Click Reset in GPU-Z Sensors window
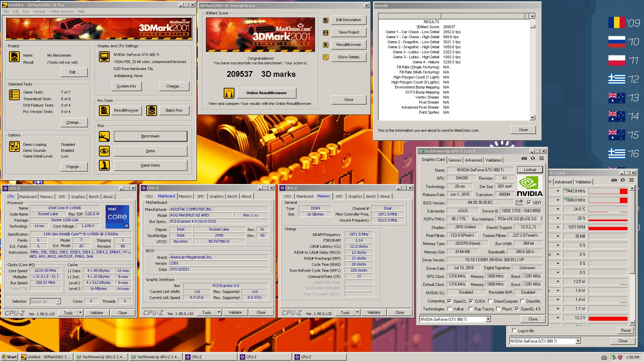 [x=626, y=330]
